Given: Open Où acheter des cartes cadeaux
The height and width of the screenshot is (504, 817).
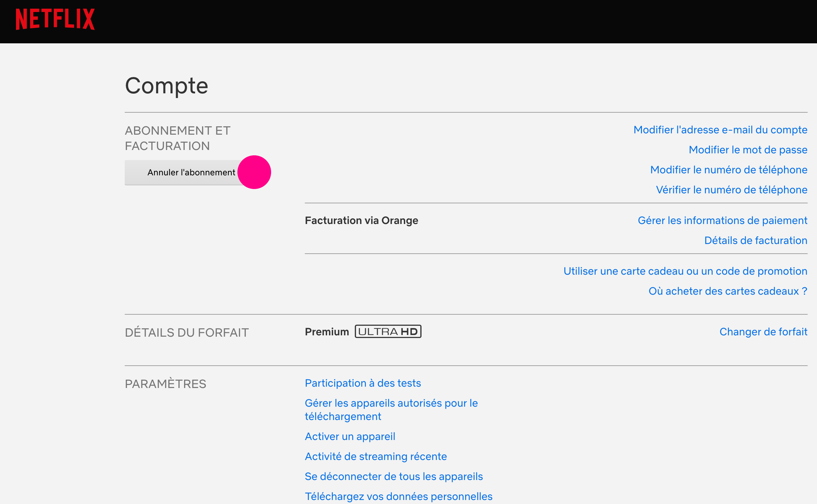Looking at the screenshot, I should (x=728, y=291).
